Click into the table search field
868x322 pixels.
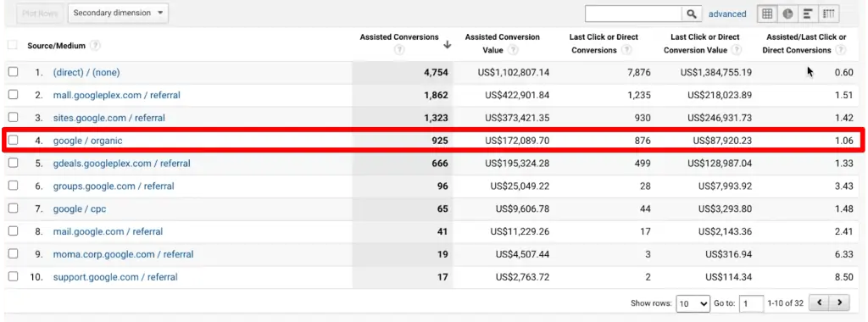tap(633, 14)
